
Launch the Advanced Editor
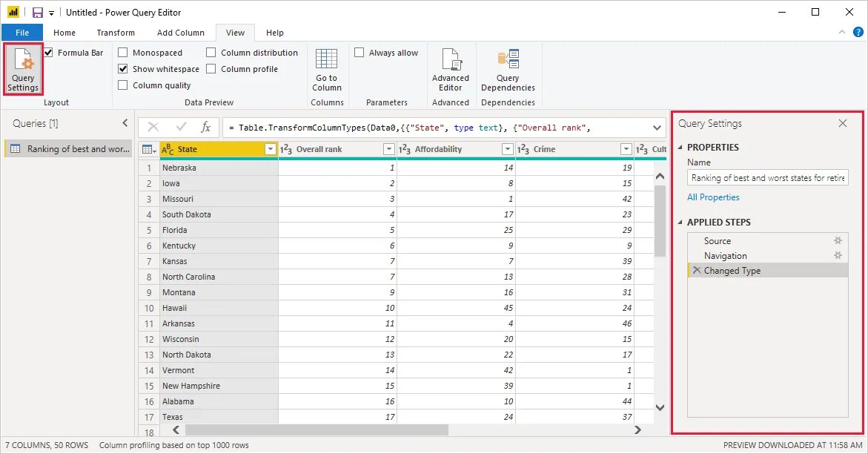click(451, 70)
